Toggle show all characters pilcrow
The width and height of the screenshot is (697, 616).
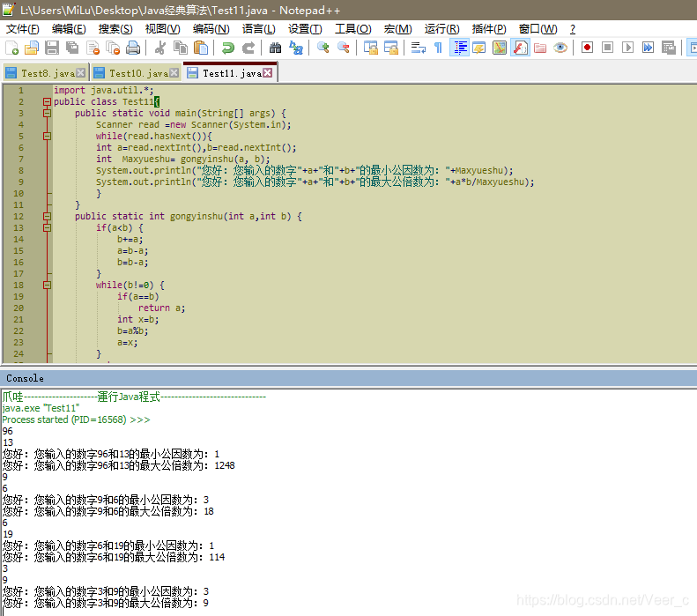click(x=438, y=48)
